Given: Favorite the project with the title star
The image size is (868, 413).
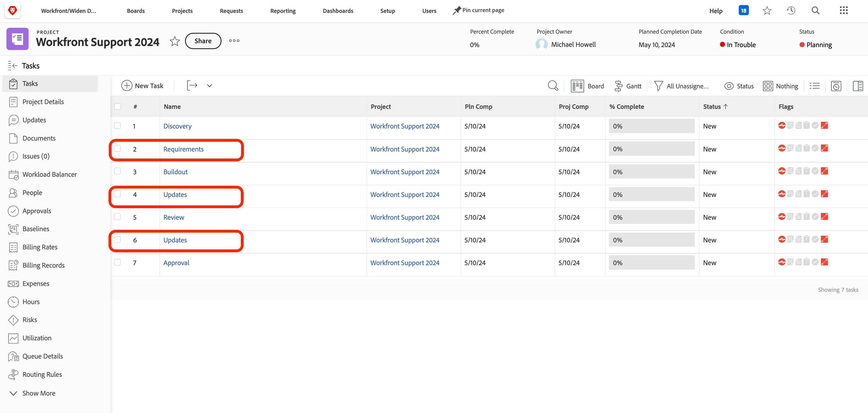Looking at the screenshot, I should [x=175, y=41].
